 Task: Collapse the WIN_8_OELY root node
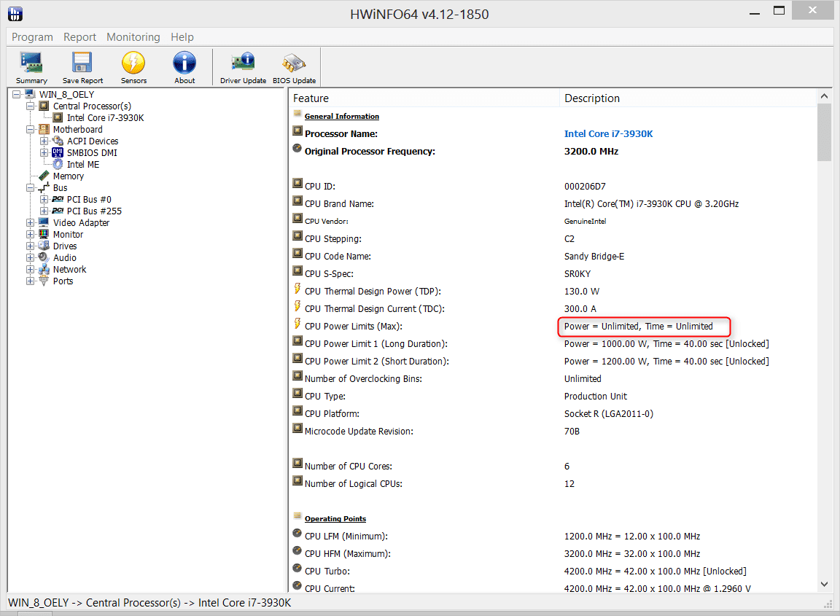[x=17, y=94]
